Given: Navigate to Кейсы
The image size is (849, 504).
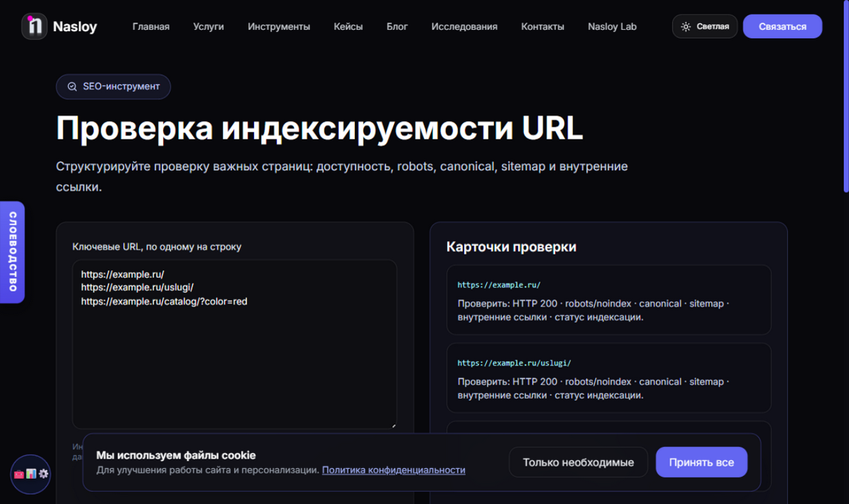Looking at the screenshot, I should pos(348,27).
